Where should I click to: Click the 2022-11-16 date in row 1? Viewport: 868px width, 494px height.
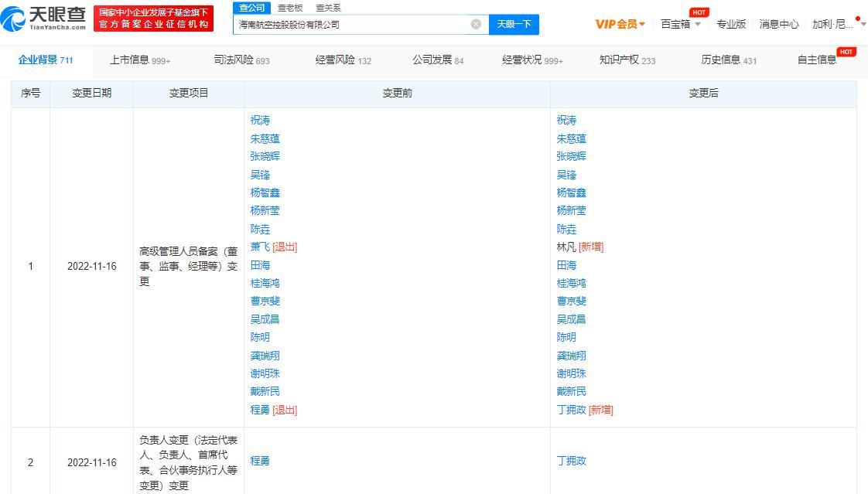[92, 266]
